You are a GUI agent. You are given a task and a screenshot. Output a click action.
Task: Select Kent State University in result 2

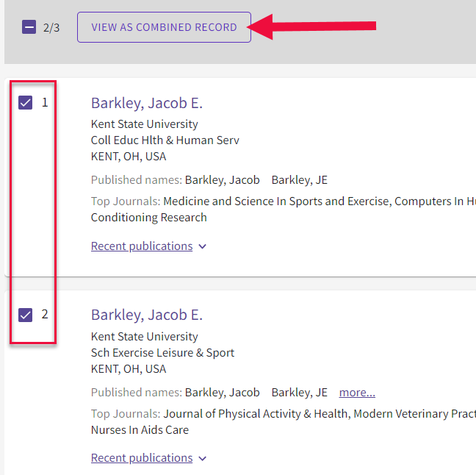(x=144, y=337)
